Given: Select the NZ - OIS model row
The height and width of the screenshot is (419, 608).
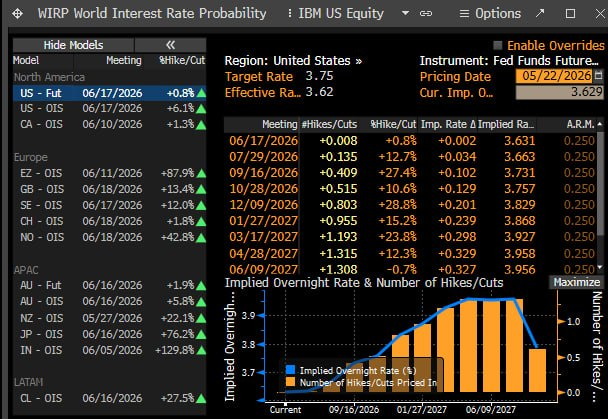Looking at the screenshot, I should click(x=109, y=318).
